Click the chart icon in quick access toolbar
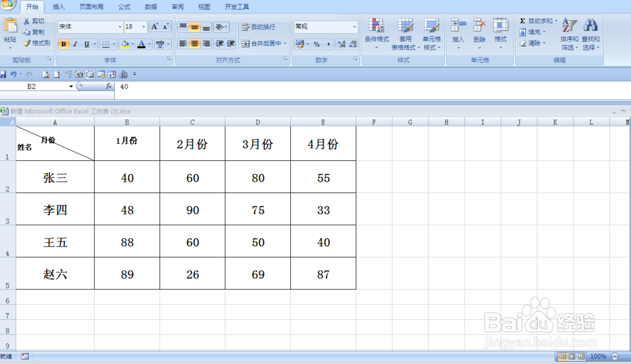Image resolution: width=631 pixels, height=364 pixels. [x=123, y=74]
